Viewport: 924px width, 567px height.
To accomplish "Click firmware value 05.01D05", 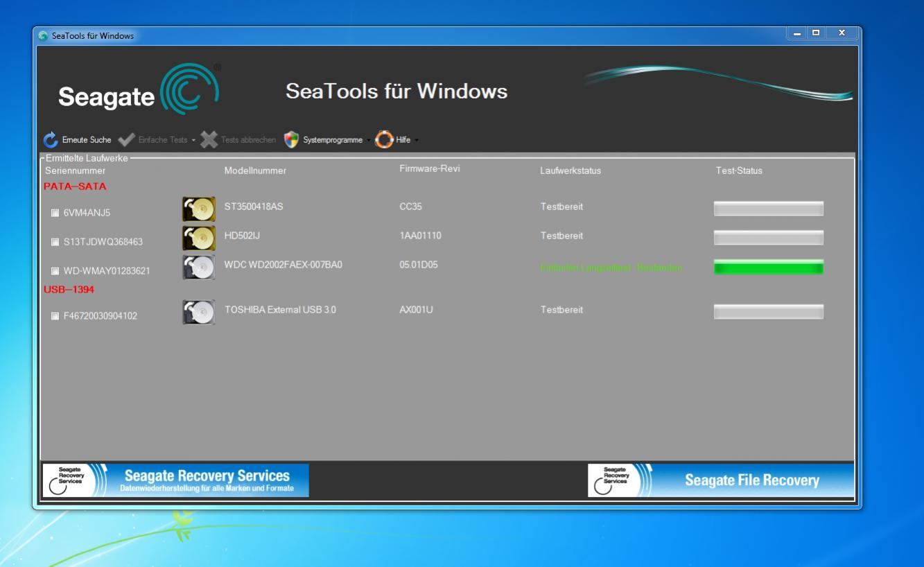I will coord(419,265).
